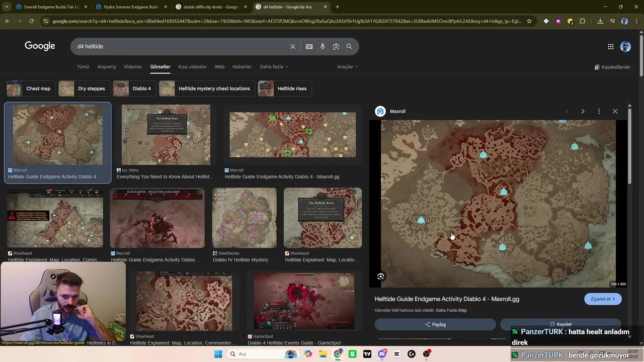The width and height of the screenshot is (644, 362).
Task: Close the image preview panel
Action: pyautogui.click(x=615, y=111)
